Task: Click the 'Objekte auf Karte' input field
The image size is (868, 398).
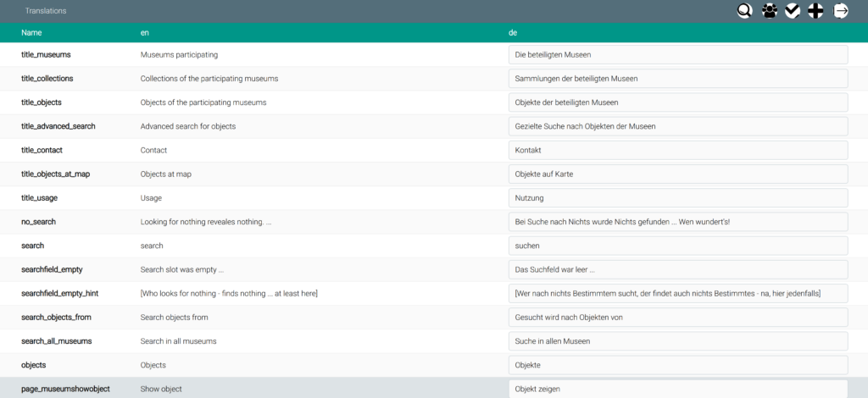Action: pos(678,174)
